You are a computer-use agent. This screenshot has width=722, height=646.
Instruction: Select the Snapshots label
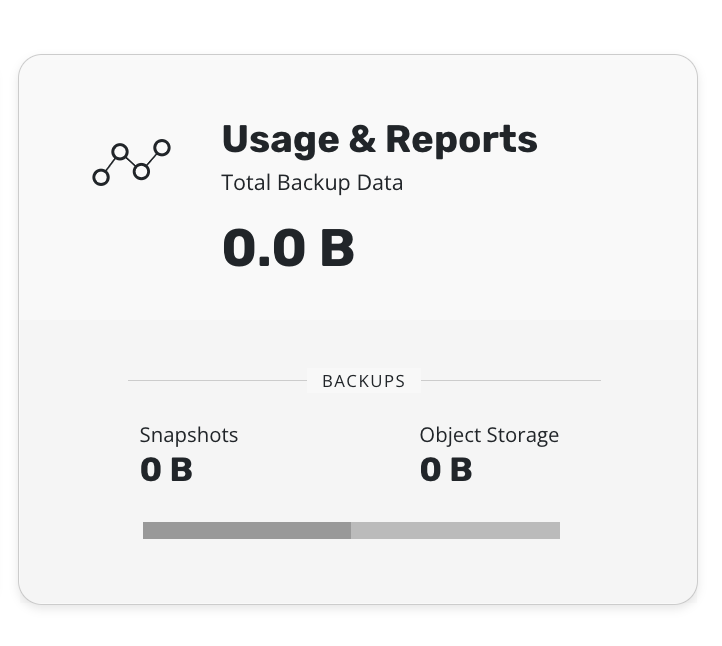(x=189, y=435)
